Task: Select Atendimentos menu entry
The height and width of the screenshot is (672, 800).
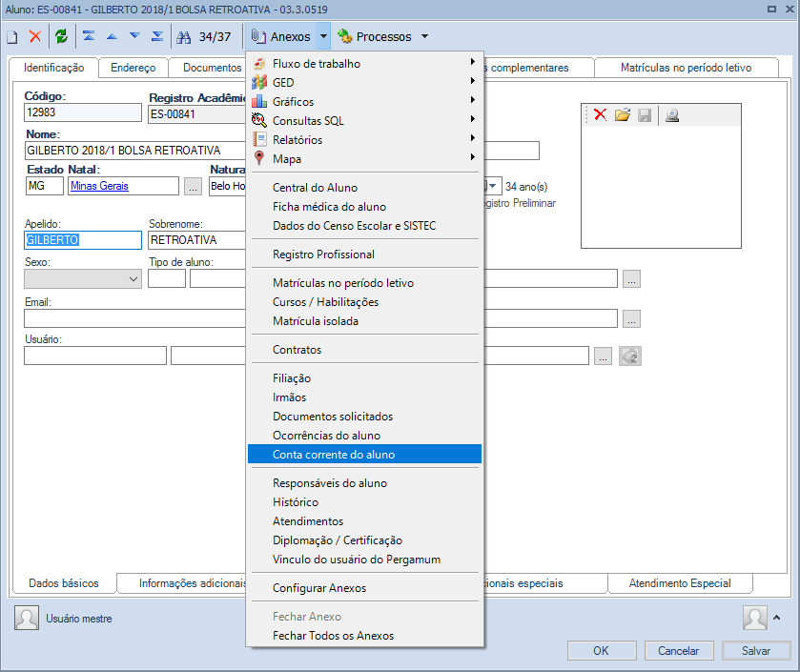Action: click(365, 521)
